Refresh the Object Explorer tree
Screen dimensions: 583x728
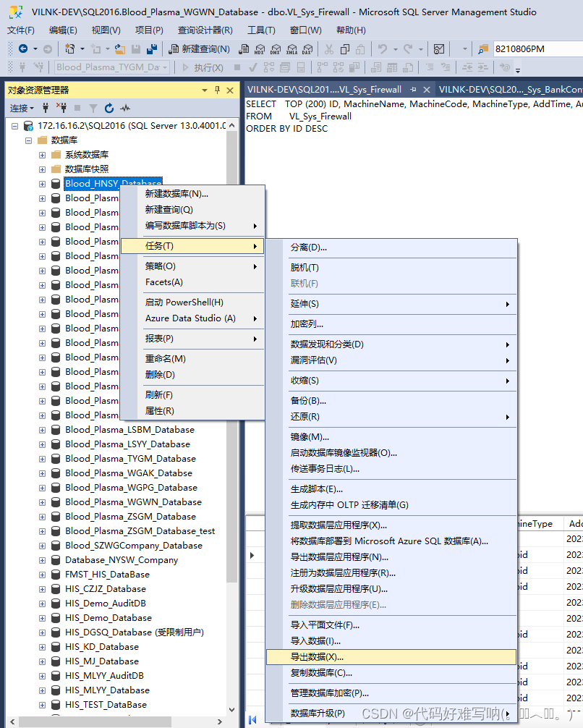pyautogui.click(x=109, y=108)
